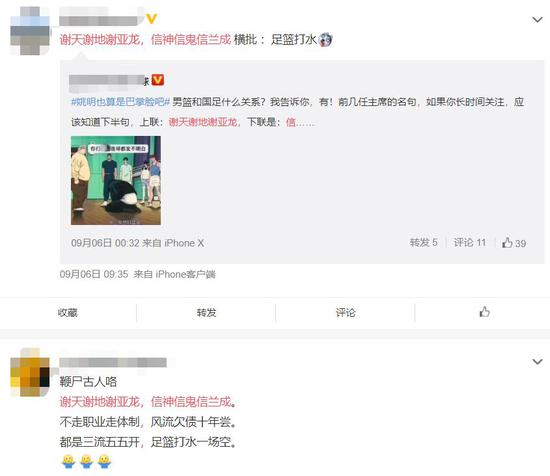This screenshot has height=476, width=550.
Task: Click 收藏 to bookmark the post
Action: [68, 312]
